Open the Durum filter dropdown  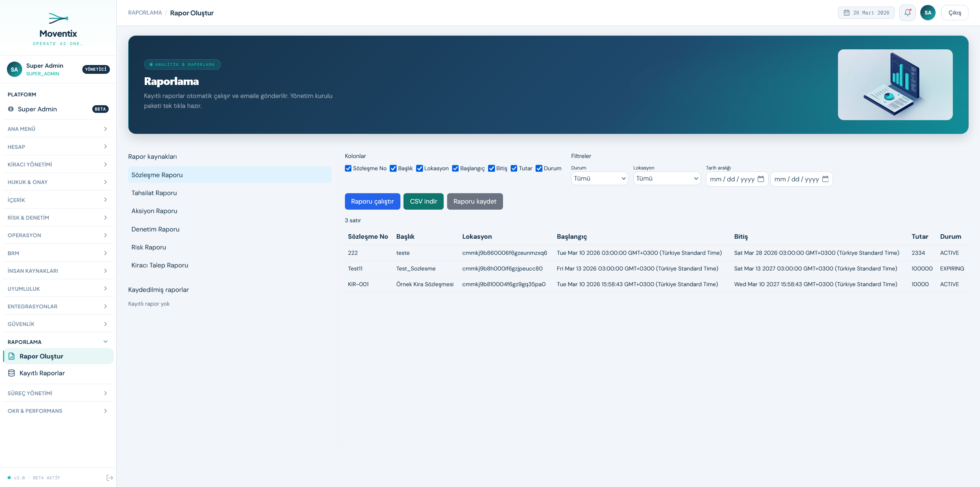tap(599, 179)
